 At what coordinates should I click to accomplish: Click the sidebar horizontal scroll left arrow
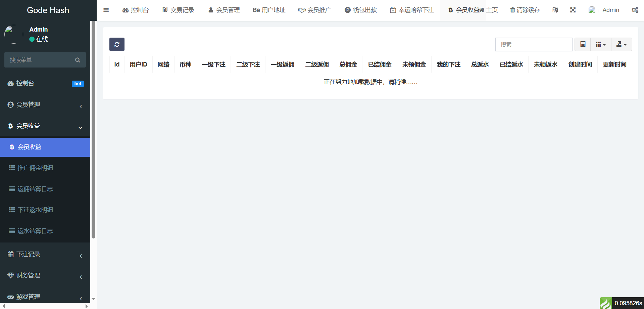click(x=4, y=306)
